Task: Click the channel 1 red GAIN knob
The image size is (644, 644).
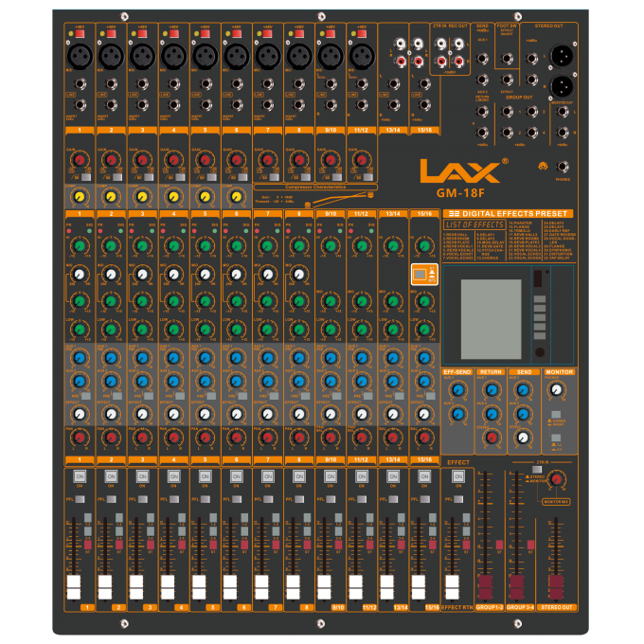Action: tap(80, 160)
